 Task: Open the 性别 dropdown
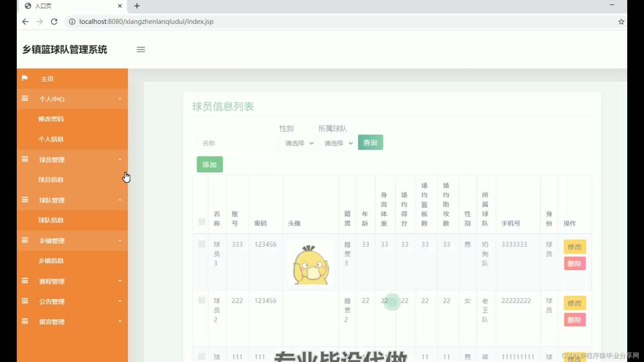pyautogui.click(x=298, y=143)
